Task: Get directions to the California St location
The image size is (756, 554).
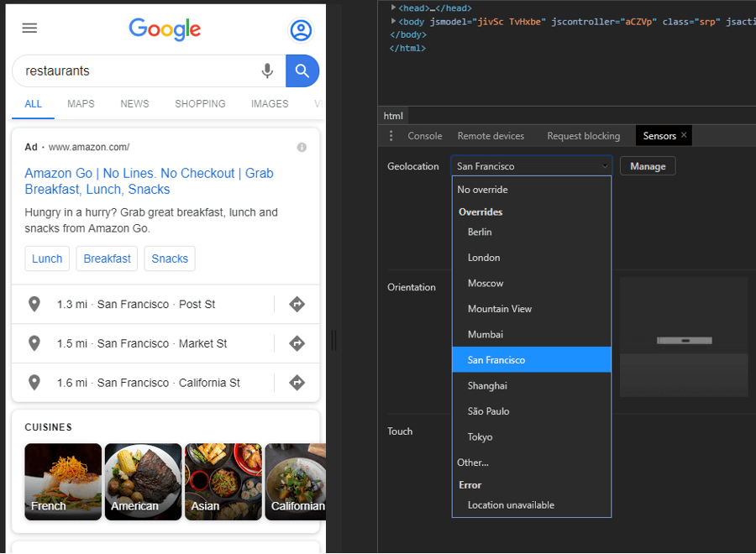Action: point(297,383)
